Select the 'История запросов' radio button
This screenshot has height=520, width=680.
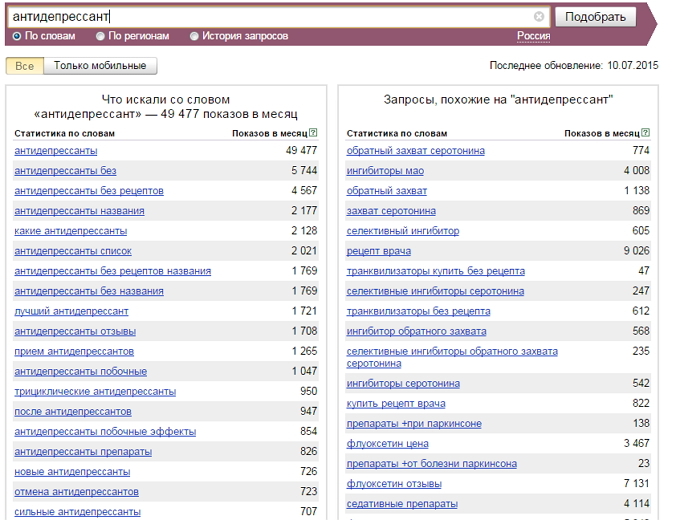(x=194, y=36)
